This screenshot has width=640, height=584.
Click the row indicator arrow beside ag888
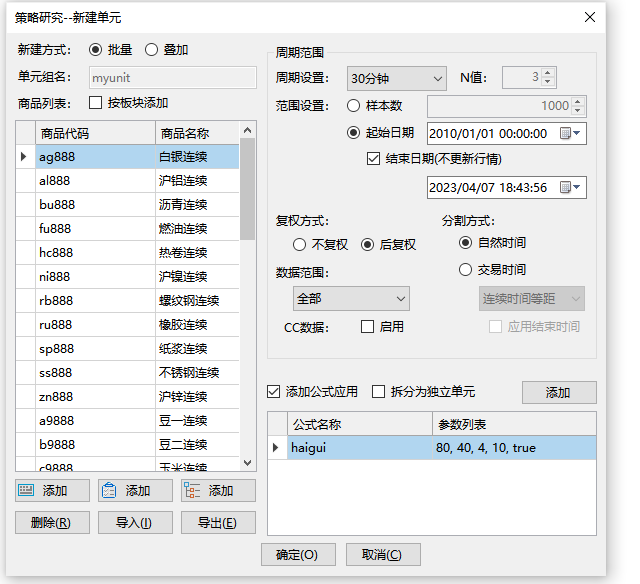point(24,157)
